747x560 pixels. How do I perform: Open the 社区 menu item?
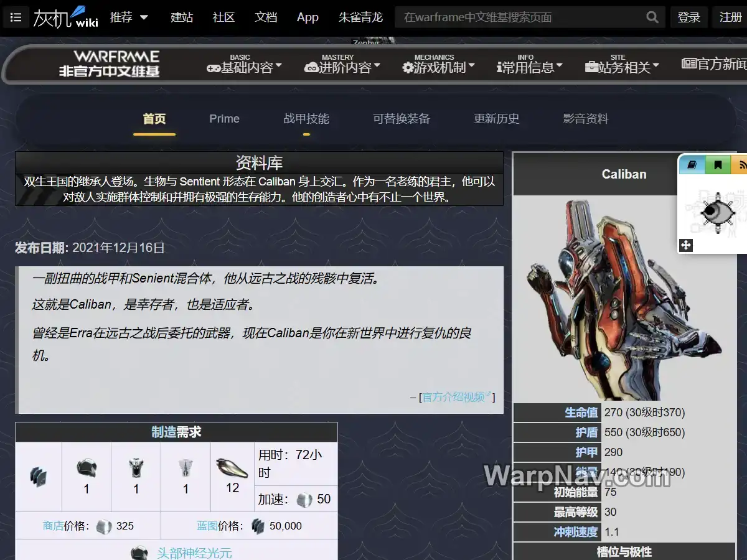[x=224, y=17]
